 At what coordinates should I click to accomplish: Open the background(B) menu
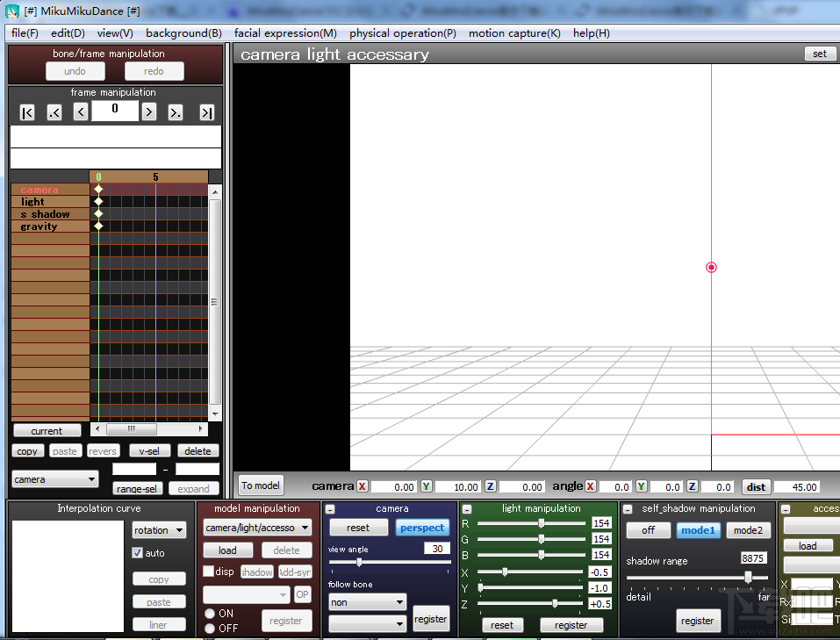pos(183,33)
